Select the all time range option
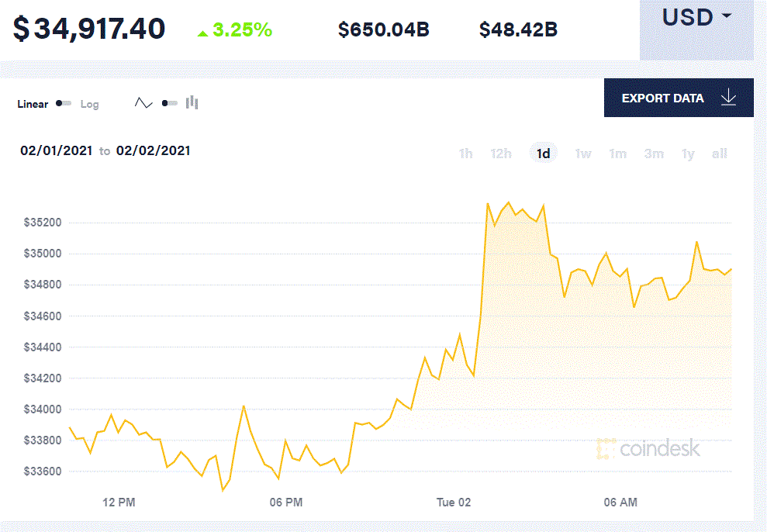 [x=719, y=154]
